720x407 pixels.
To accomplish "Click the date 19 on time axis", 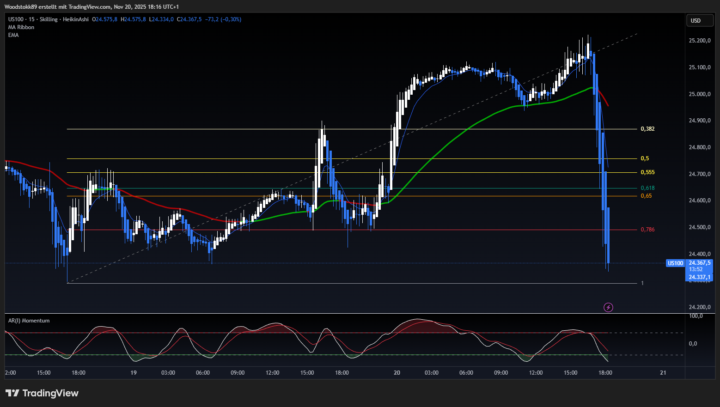I will point(134,372).
